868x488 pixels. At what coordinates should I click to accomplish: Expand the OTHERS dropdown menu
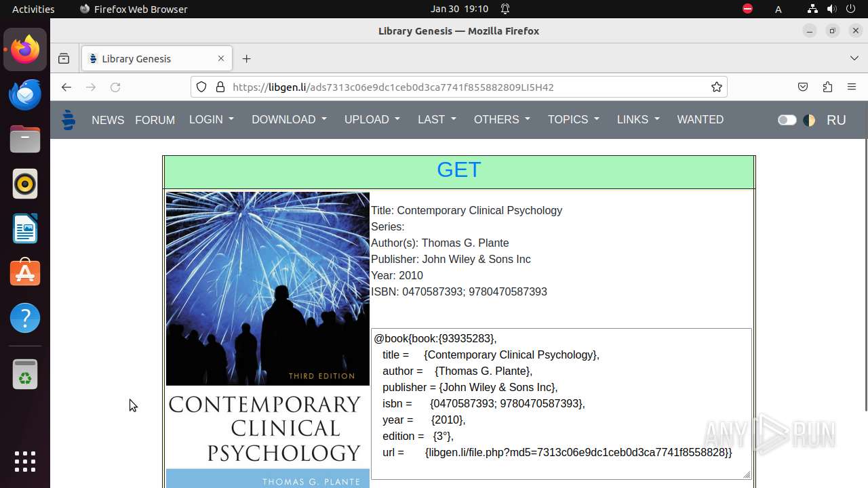(502, 119)
